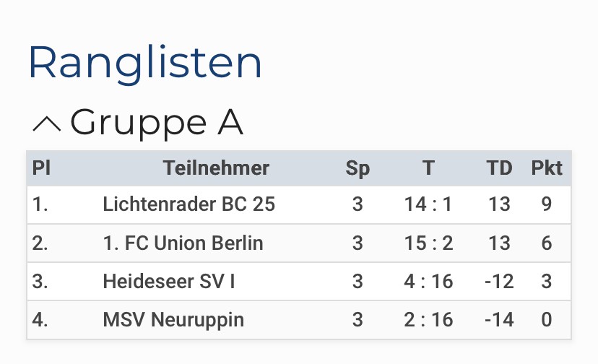This screenshot has width=598, height=364.
Task: Click Lichtenrader's 14 : 1 goals cell
Action: point(428,204)
